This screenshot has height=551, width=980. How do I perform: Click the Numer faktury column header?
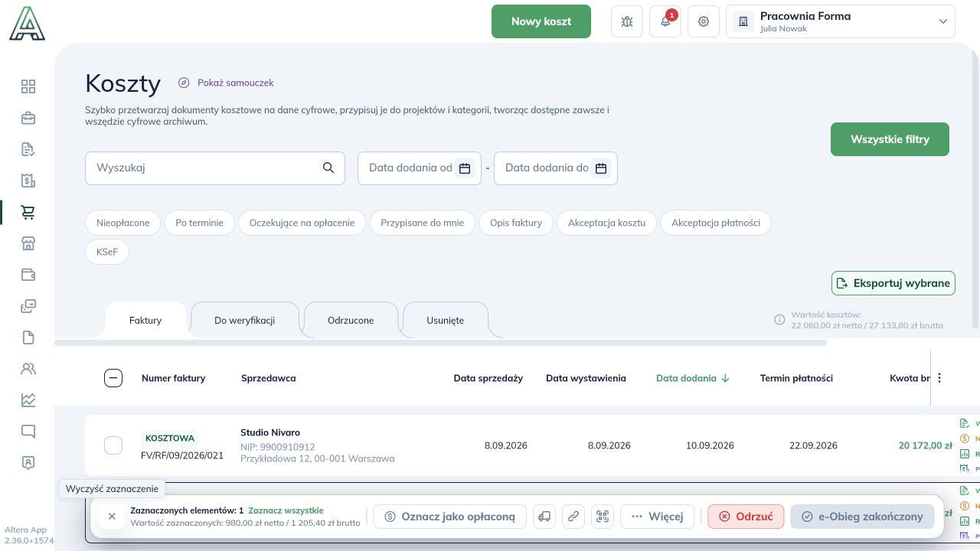click(x=173, y=378)
